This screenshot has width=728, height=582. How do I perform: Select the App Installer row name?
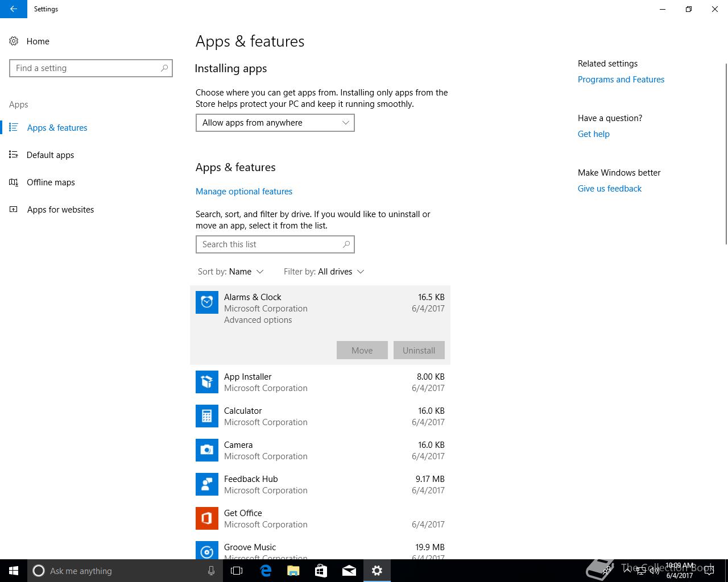coord(247,377)
